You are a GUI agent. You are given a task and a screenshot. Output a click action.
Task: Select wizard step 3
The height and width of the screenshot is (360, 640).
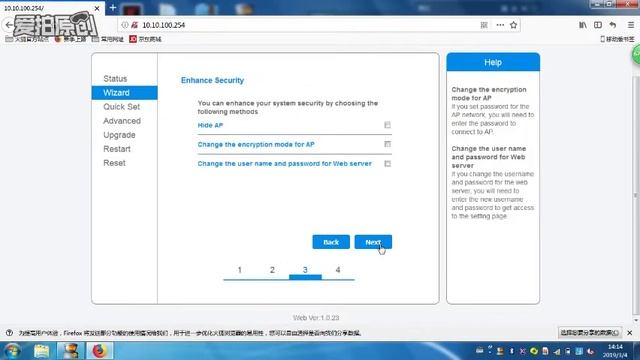tap(305, 270)
